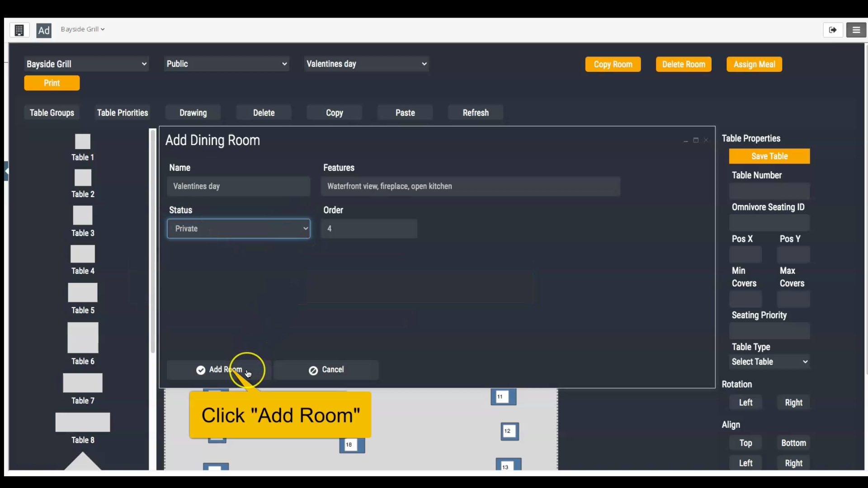
Task: Click the Seating Priority input field
Action: coord(769,331)
